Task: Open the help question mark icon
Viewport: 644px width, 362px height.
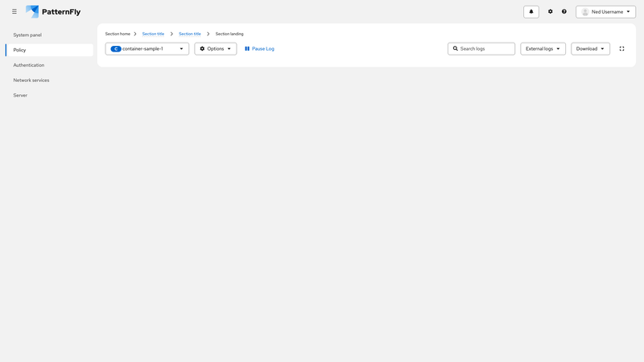Action: (x=564, y=12)
